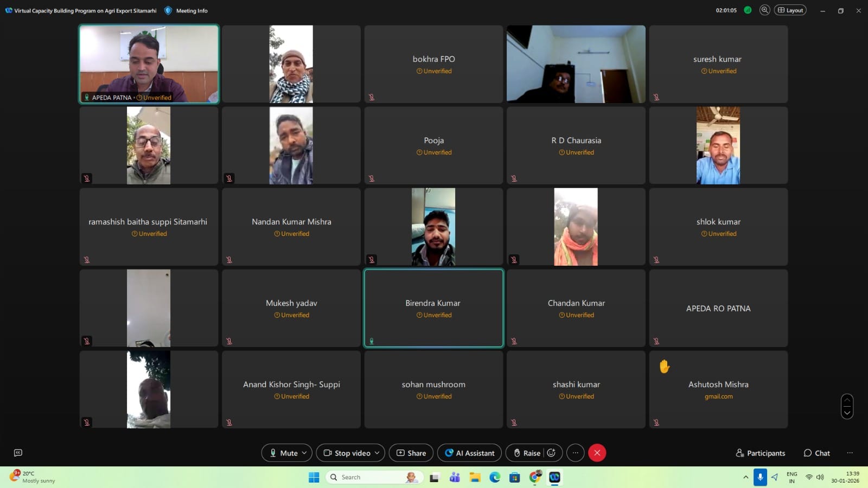The width and height of the screenshot is (868, 488).
Task: Open the Layout options menu
Action: tap(790, 10)
